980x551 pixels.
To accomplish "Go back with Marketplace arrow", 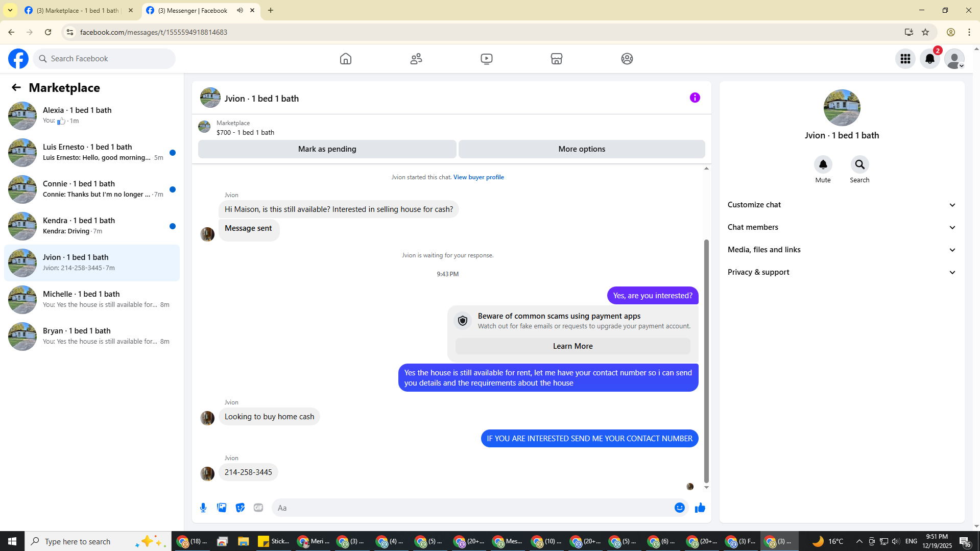I will tap(16, 88).
